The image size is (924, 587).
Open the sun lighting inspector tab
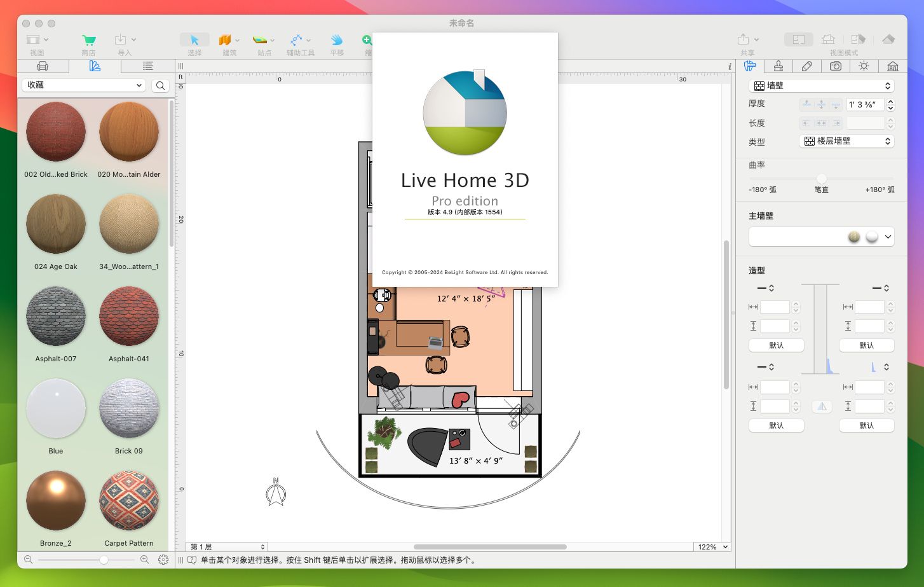pos(864,66)
